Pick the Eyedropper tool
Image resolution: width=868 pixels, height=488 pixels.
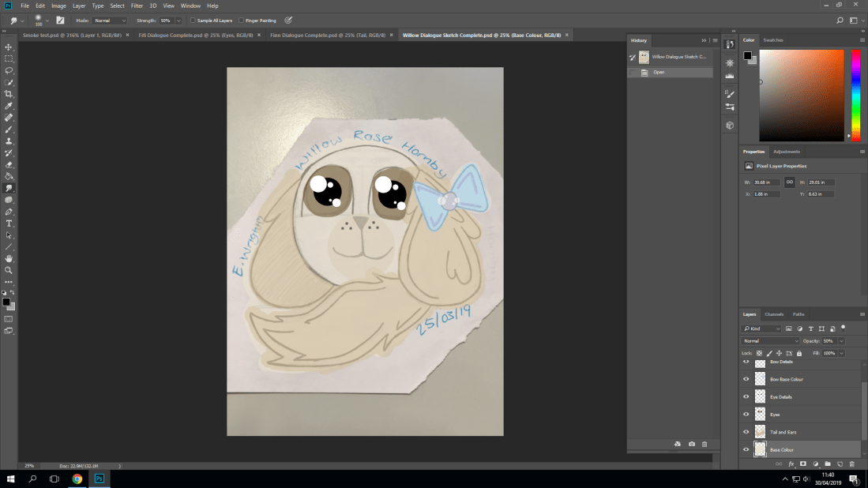9,105
